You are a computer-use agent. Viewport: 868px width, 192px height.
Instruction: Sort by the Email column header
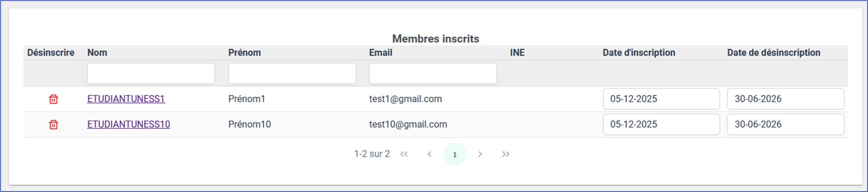380,52
